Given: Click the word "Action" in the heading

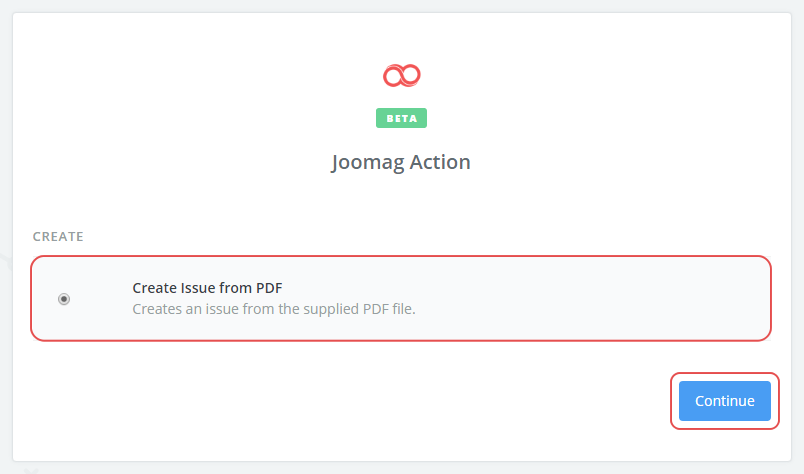Looking at the screenshot, I should pos(439,162).
